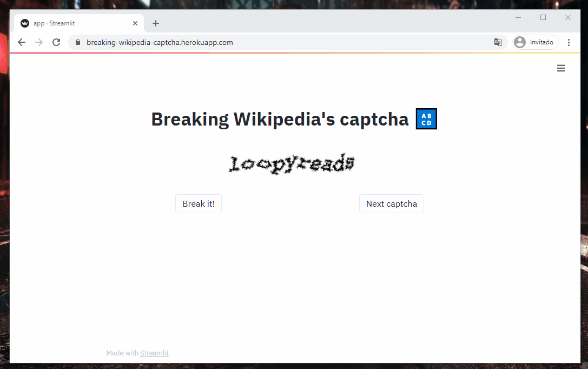Go back to the previous page
Image resolution: width=588 pixels, height=369 pixels.
22,42
